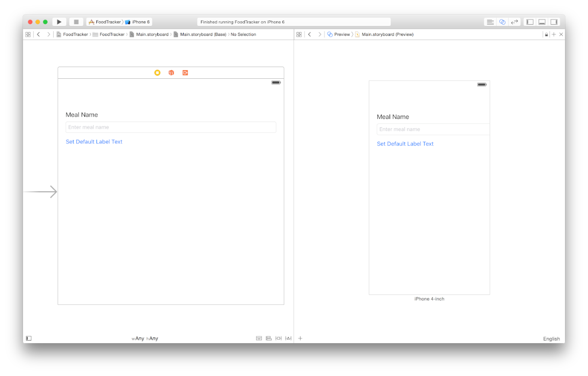Toggle the Utilities pane visibility
This screenshot has height=376, width=588.
[554, 22]
